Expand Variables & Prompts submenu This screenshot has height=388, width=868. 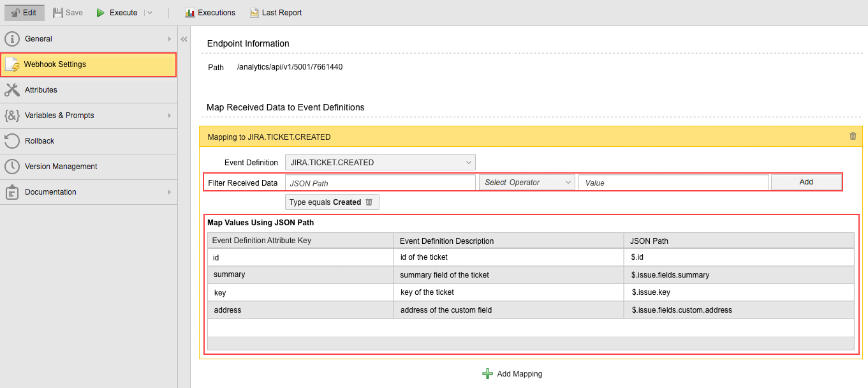pos(169,116)
